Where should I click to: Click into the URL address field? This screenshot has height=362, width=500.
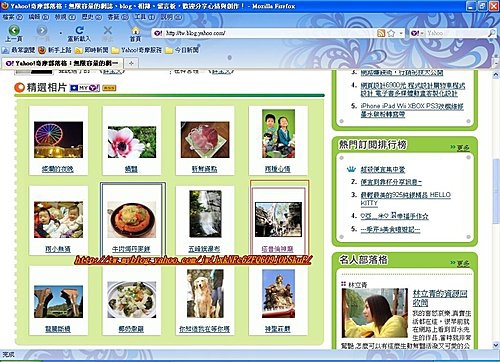click(x=270, y=33)
